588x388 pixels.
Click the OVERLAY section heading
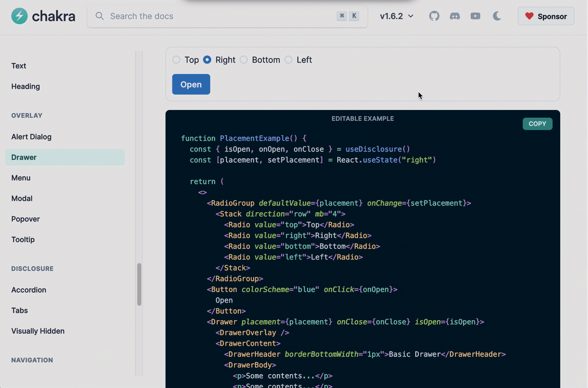point(27,116)
